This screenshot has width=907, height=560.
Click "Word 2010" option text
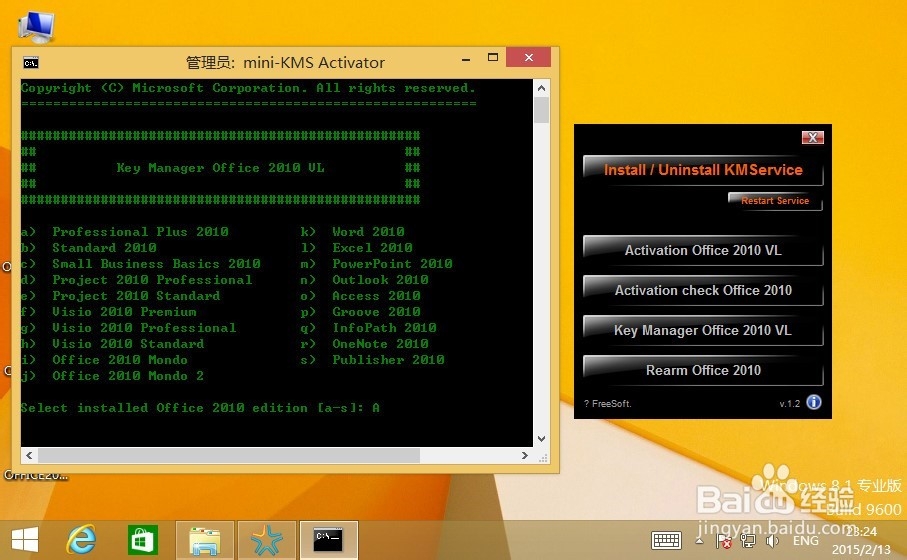point(368,231)
